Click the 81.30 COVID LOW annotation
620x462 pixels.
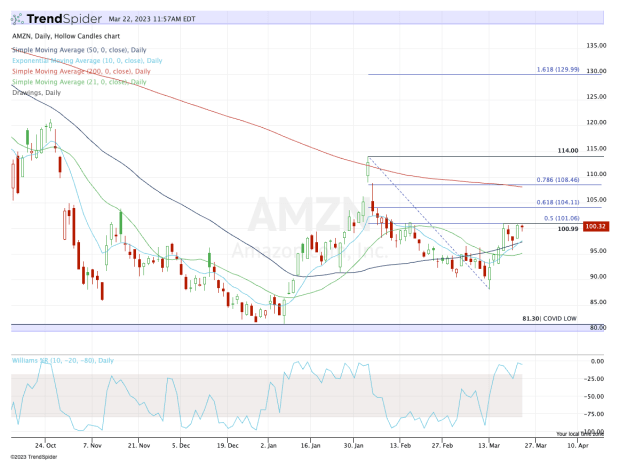coord(549,318)
